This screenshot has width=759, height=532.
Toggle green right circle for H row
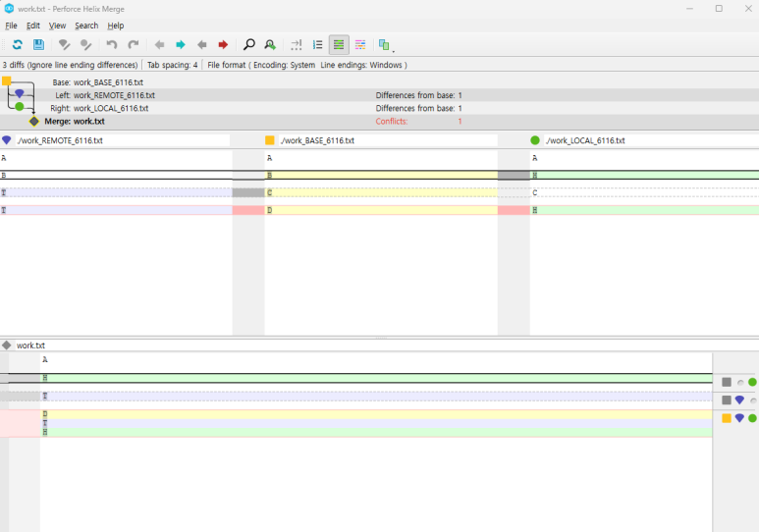[753, 382]
